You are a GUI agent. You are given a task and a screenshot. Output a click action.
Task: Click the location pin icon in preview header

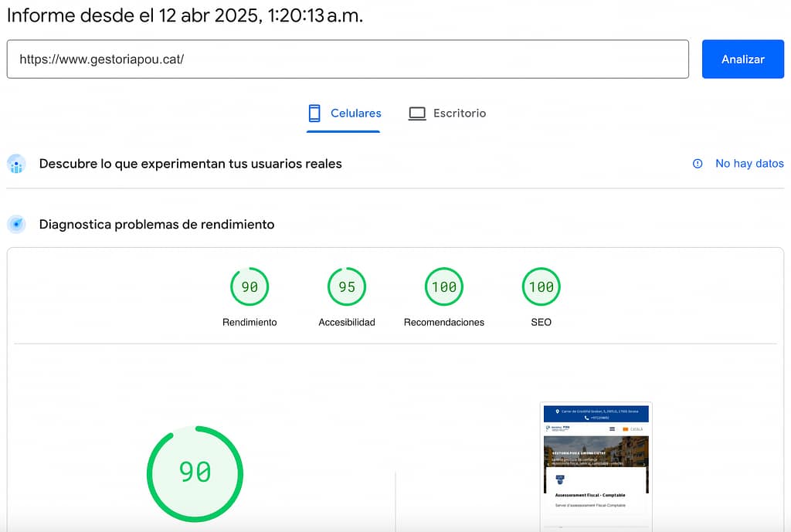tap(557, 412)
